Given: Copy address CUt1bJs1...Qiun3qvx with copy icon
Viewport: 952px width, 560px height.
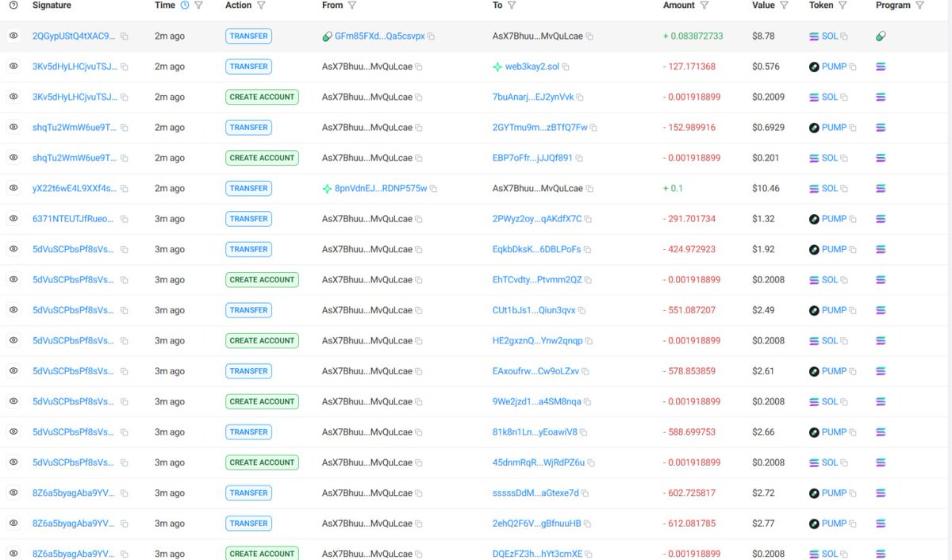Looking at the screenshot, I should pyautogui.click(x=582, y=310).
